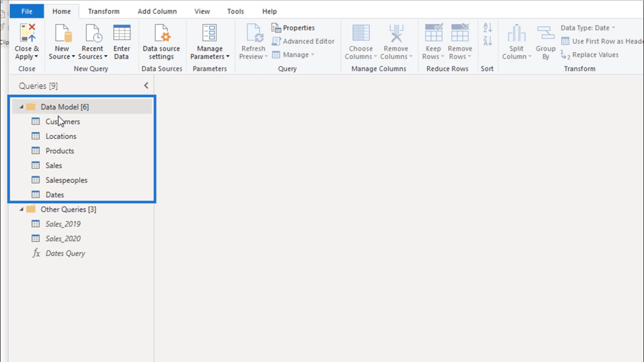Image resolution: width=644 pixels, height=362 pixels.
Task: Click the Data Model folder icon
Action: click(x=31, y=107)
